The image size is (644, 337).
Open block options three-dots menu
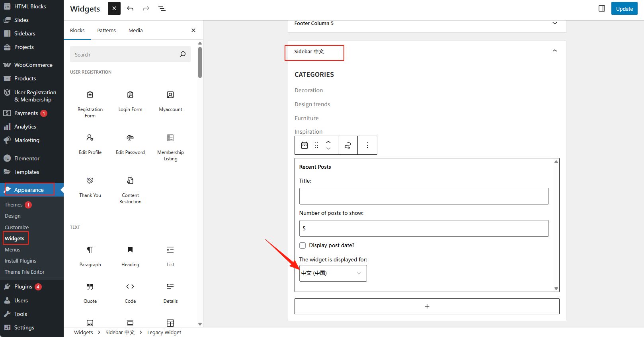[367, 145]
